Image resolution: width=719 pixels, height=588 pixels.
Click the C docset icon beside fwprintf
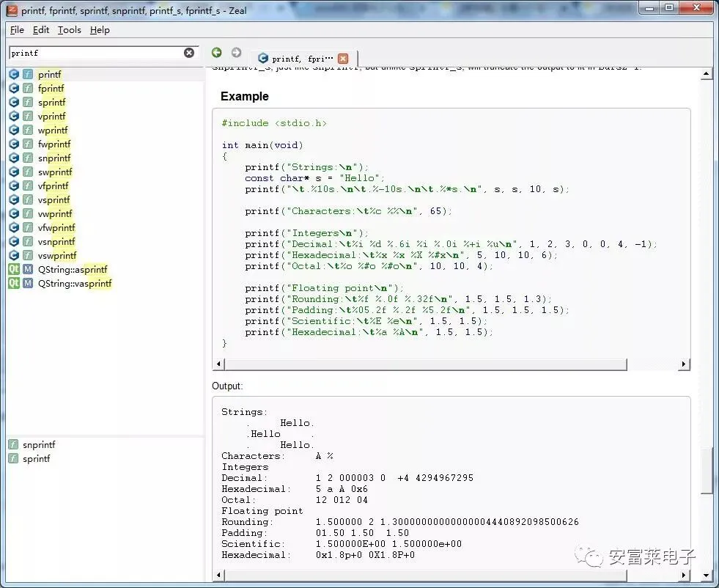coord(14,144)
